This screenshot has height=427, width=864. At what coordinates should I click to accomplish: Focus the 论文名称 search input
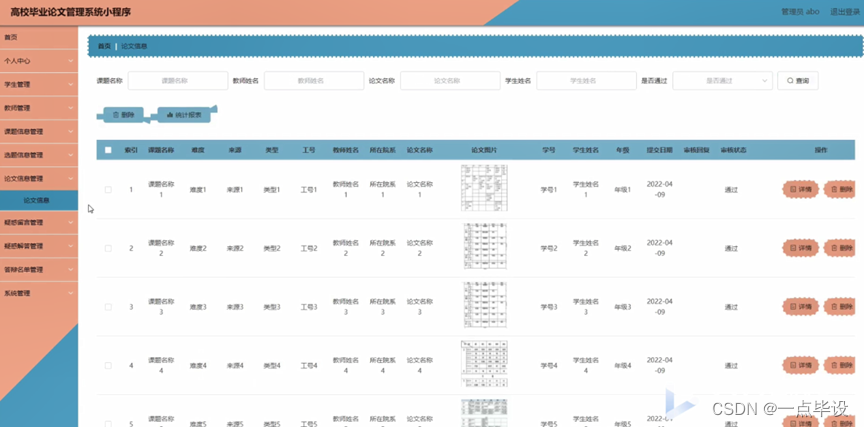(450, 80)
